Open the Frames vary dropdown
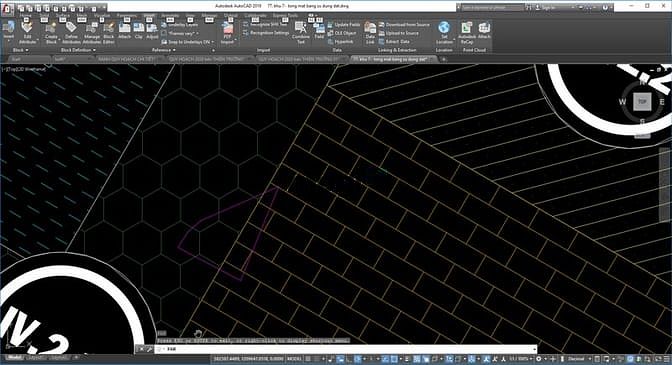 180,33
